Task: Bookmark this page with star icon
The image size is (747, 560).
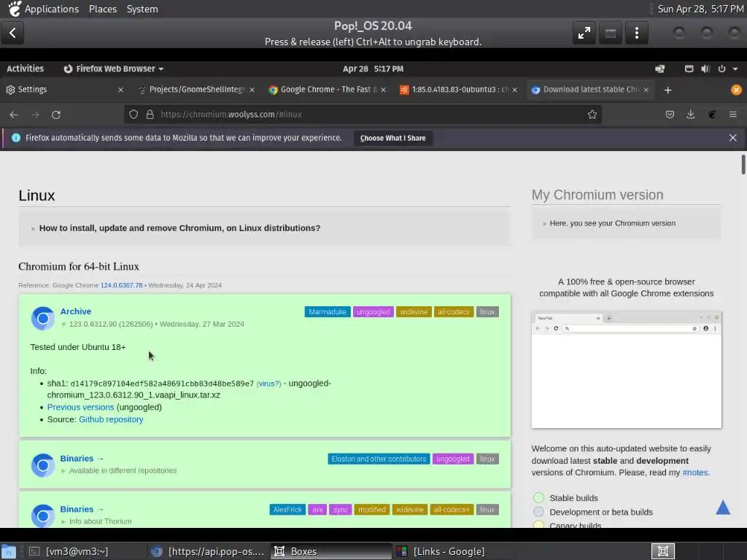Action: (592, 114)
